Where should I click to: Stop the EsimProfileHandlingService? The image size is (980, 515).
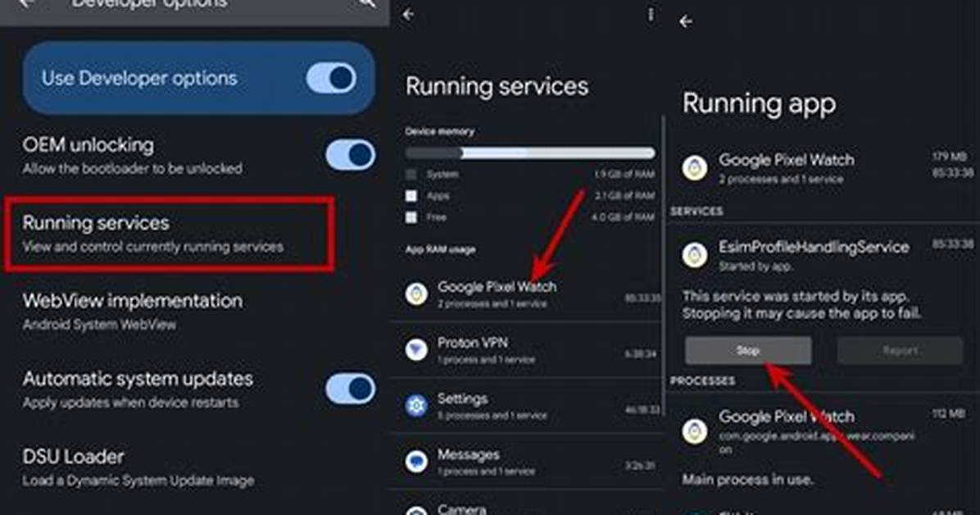click(748, 350)
